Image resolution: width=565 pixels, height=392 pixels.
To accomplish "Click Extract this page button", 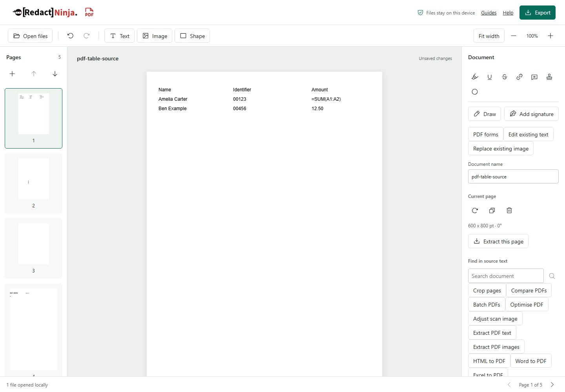I will [498, 241].
